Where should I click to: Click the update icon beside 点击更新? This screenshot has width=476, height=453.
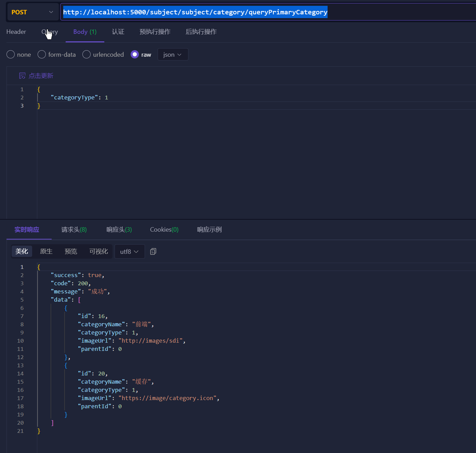coord(22,76)
